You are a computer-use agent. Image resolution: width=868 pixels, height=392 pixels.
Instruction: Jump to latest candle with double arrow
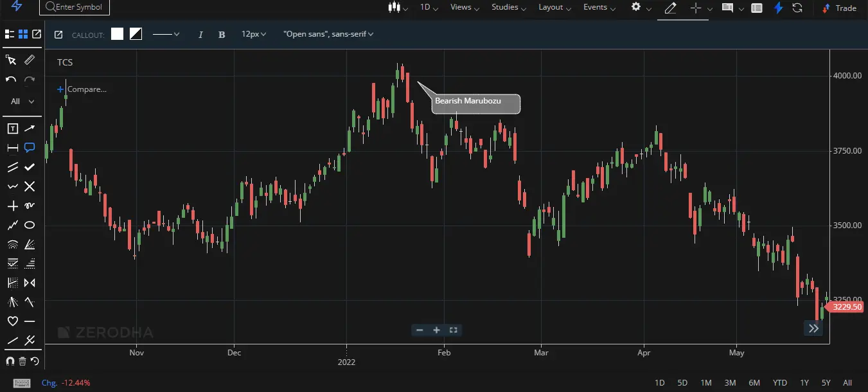tap(813, 328)
